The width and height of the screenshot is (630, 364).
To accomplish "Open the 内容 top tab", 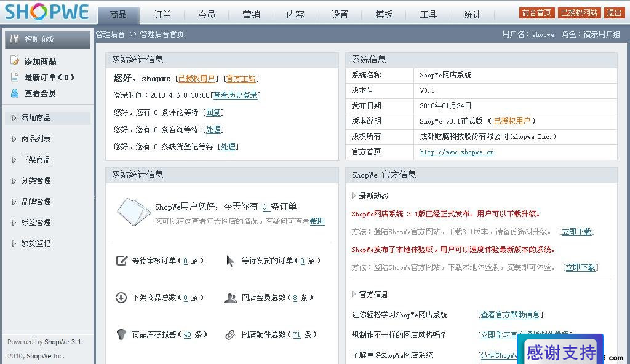I will 295,15.
